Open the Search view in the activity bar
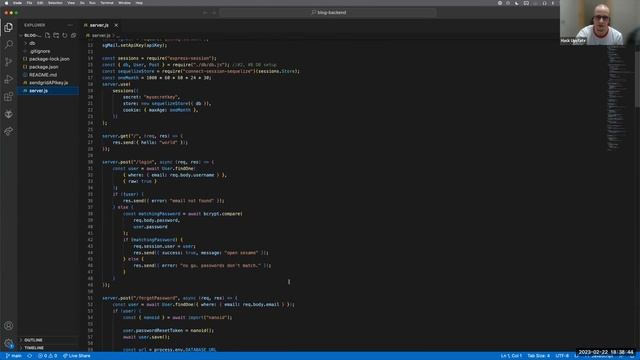Viewport: 640px width, 360px height. pyautogui.click(x=9, y=44)
